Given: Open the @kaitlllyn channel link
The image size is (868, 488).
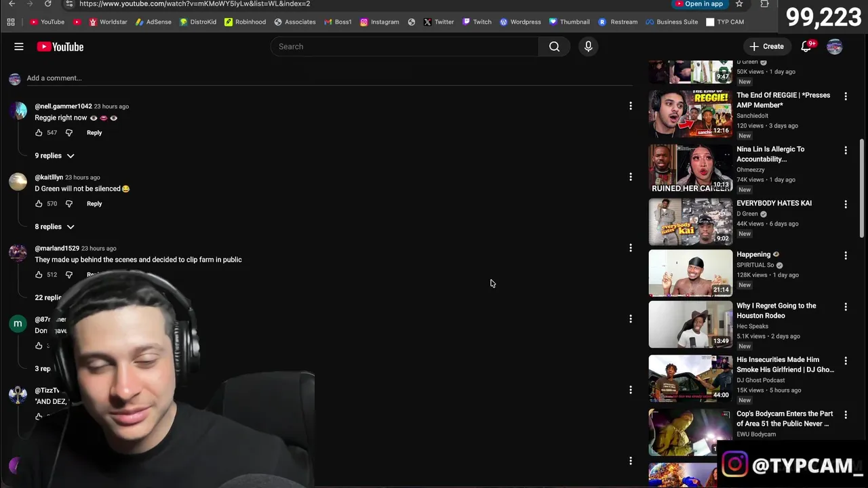Looking at the screenshot, I should (x=49, y=178).
